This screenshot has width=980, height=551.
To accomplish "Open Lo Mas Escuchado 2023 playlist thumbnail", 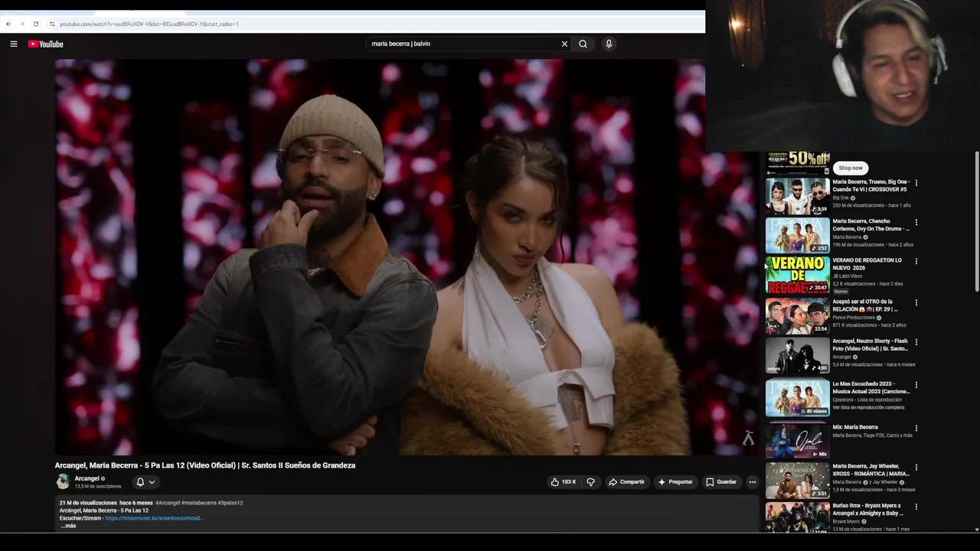I will pyautogui.click(x=798, y=398).
